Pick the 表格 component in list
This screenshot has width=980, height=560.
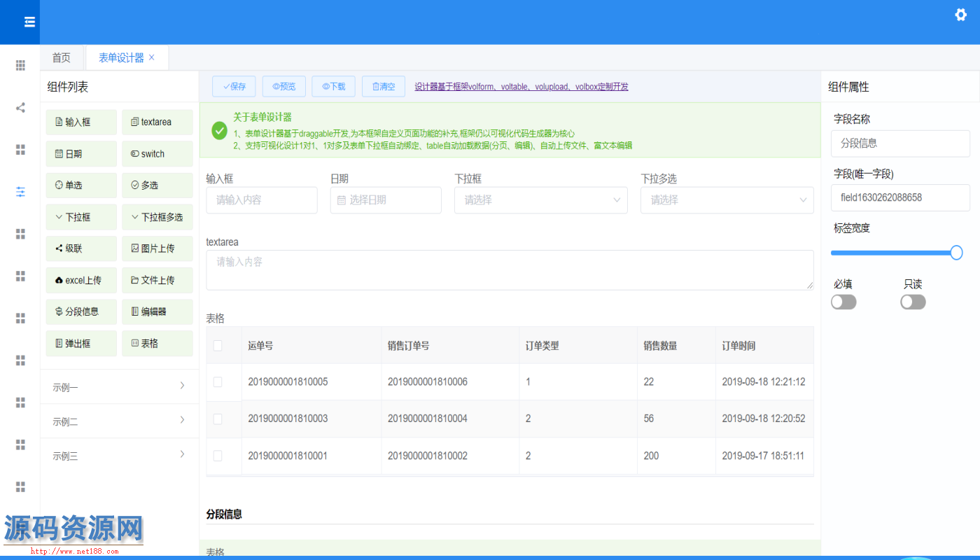coord(157,344)
